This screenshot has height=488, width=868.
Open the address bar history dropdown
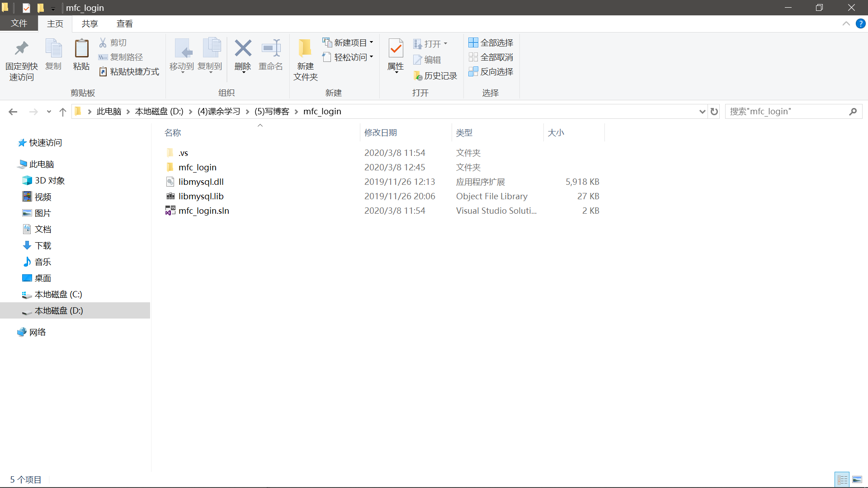click(702, 112)
